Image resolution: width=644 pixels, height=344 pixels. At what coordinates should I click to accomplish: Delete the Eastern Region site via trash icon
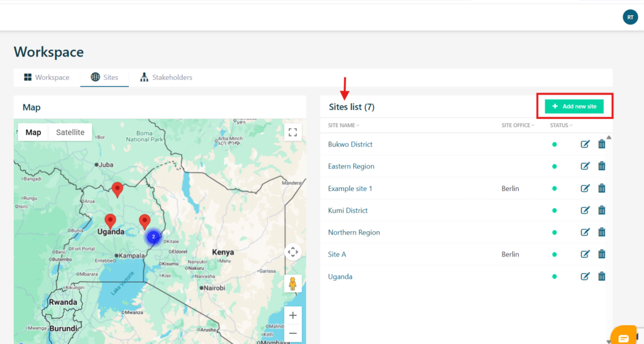click(x=601, y=167)
